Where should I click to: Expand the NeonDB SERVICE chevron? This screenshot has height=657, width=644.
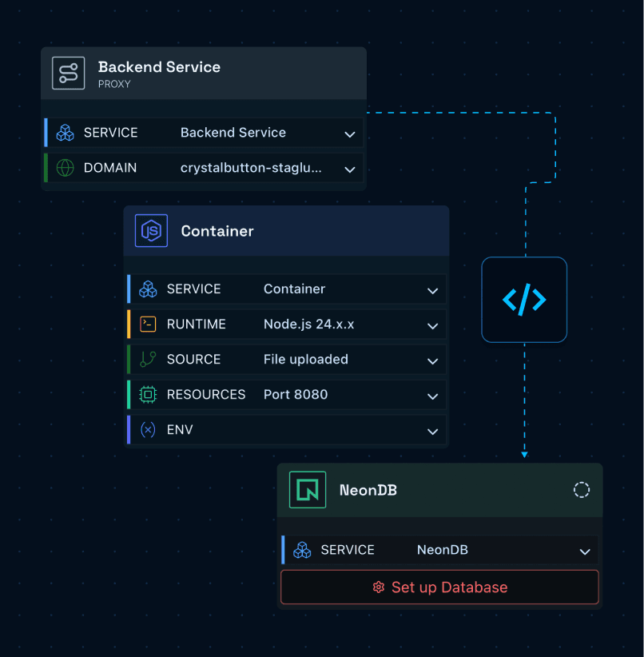(x=585, y=551)
